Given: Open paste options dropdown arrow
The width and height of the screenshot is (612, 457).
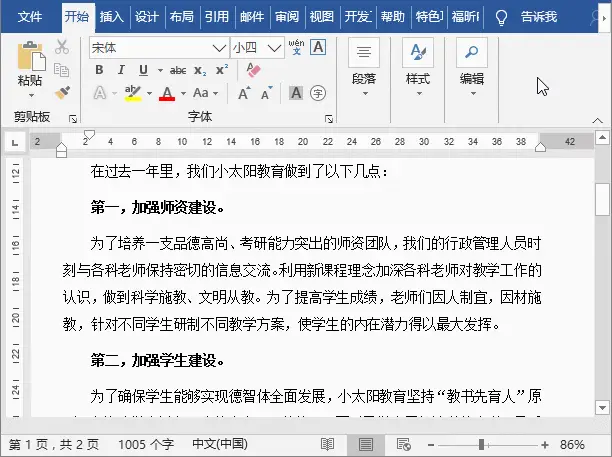Looking at the screenshot, I should (31, 95).
